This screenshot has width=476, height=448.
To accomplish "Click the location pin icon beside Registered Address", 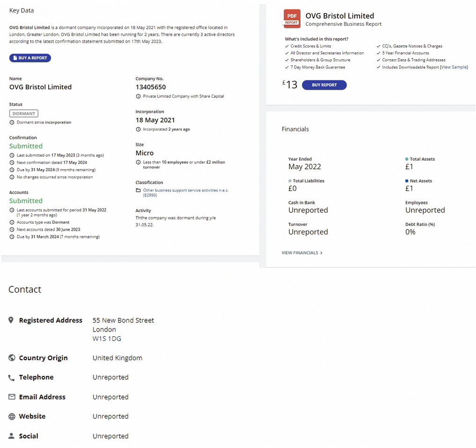I will click(11, 320).
